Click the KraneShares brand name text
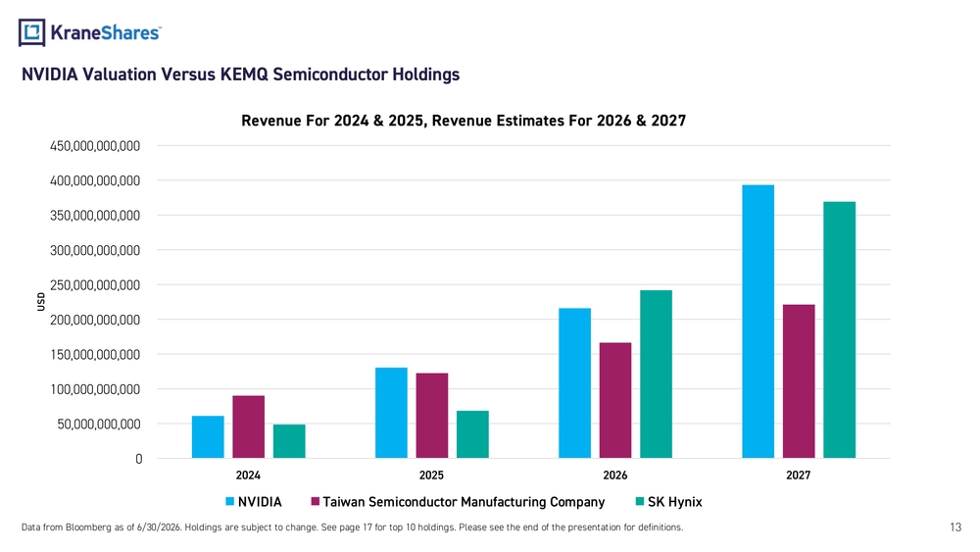 106,32
